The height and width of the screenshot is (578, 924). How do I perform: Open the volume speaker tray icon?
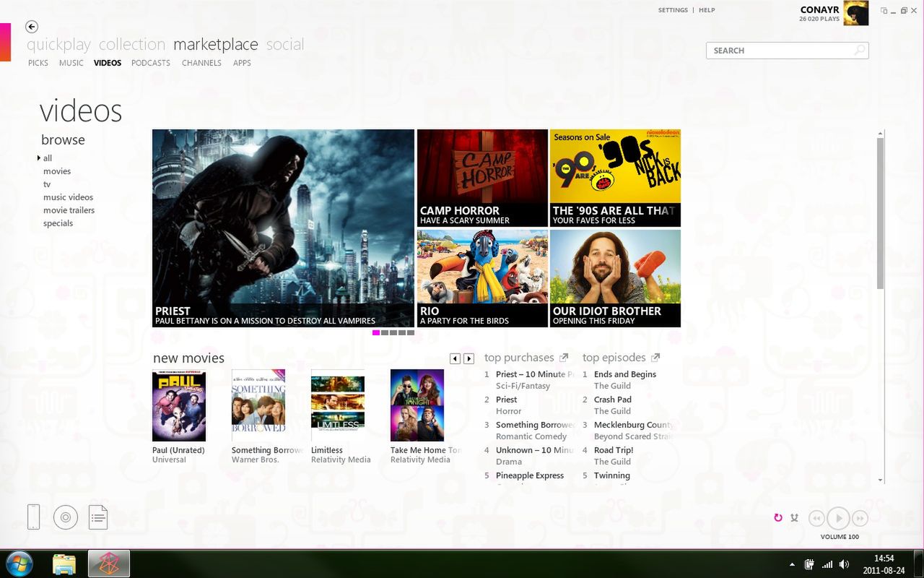(x=844, y=564)
